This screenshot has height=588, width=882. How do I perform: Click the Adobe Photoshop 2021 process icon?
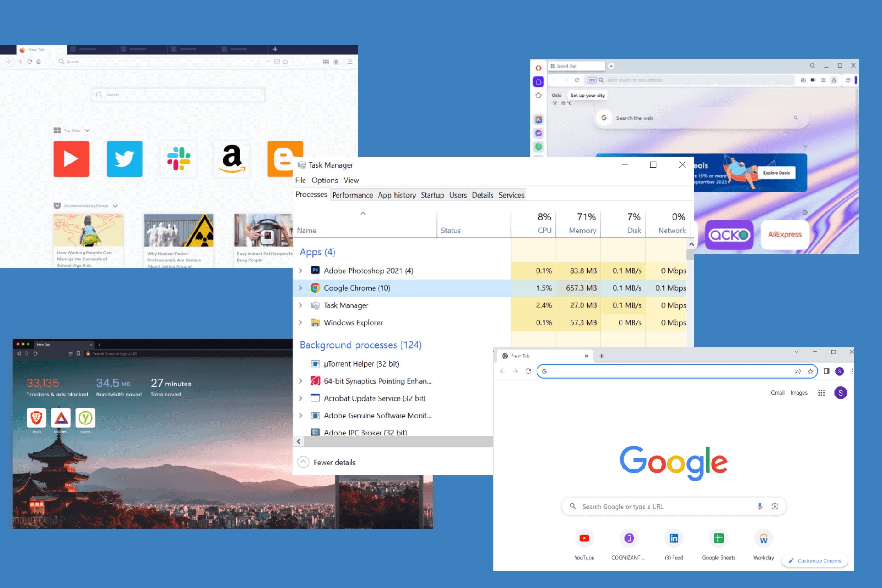pos(317,270)
